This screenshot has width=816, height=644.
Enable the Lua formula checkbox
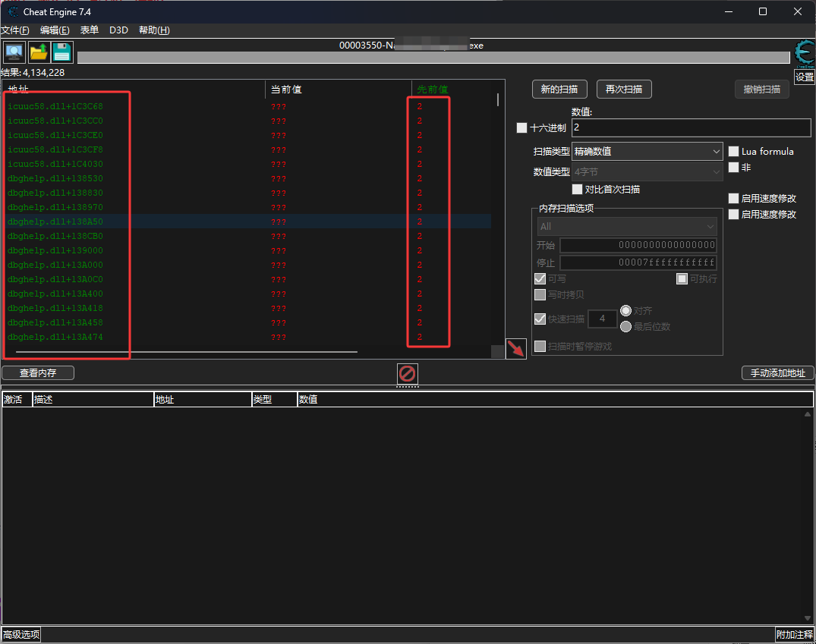(x=733, y=152)
